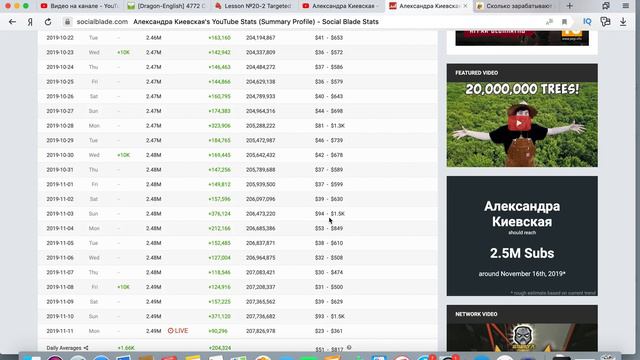Open the Network Video thumbnail
640x360 pixels.
point(522,338)
